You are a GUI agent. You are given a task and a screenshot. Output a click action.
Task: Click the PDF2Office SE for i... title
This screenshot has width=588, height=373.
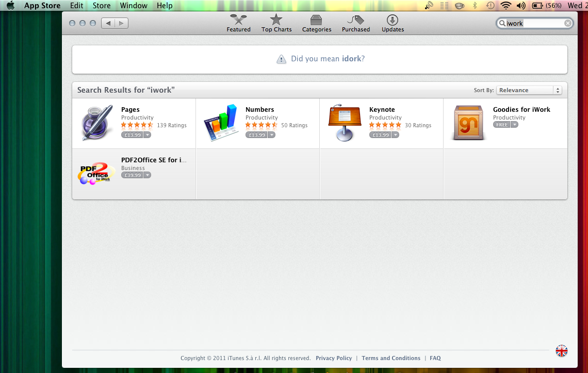click(153, 160)
